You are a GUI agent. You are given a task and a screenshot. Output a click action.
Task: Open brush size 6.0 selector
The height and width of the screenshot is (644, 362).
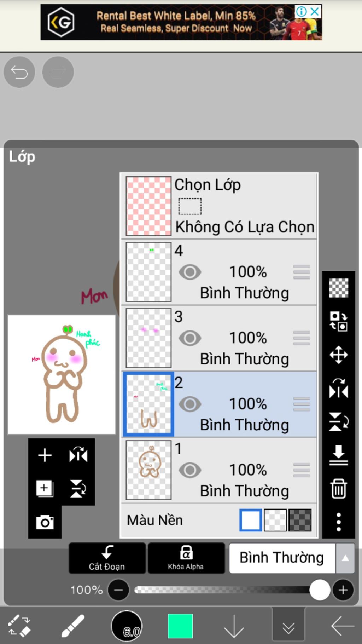(127, 626)
